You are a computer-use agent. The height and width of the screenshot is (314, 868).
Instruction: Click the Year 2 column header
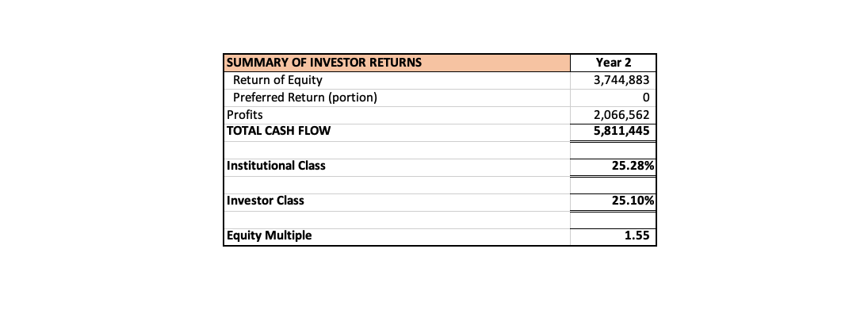click(x=614, y=63)
